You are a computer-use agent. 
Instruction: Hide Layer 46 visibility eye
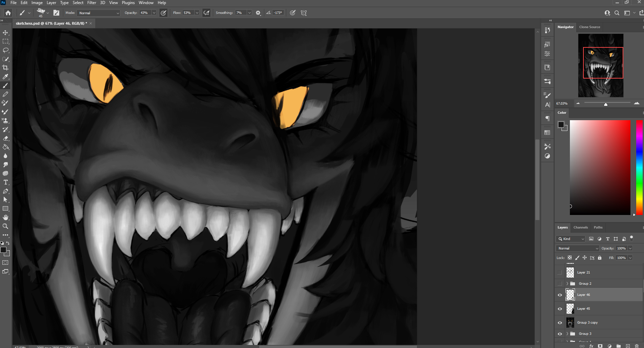click(x=560, y=295)
